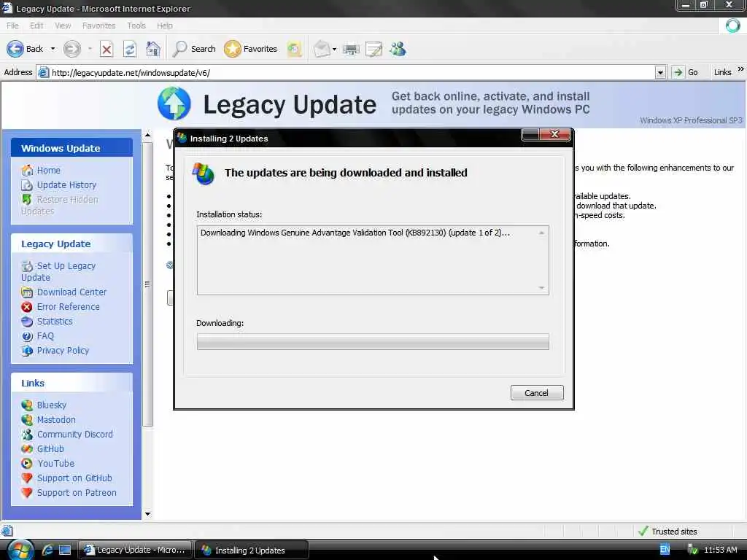Viewport: 747px width, 560px height.
Task: Open the Tools menu
Action: 136,26
